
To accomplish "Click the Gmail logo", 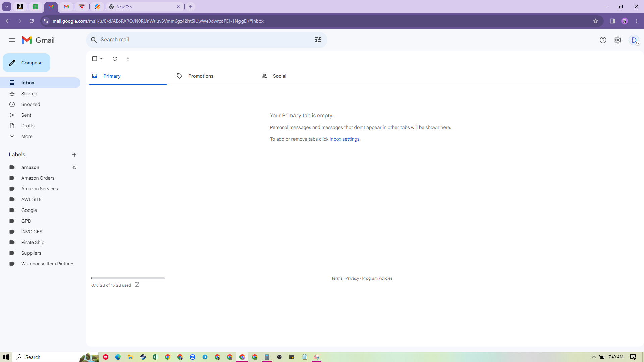I will tap(38, 40).
